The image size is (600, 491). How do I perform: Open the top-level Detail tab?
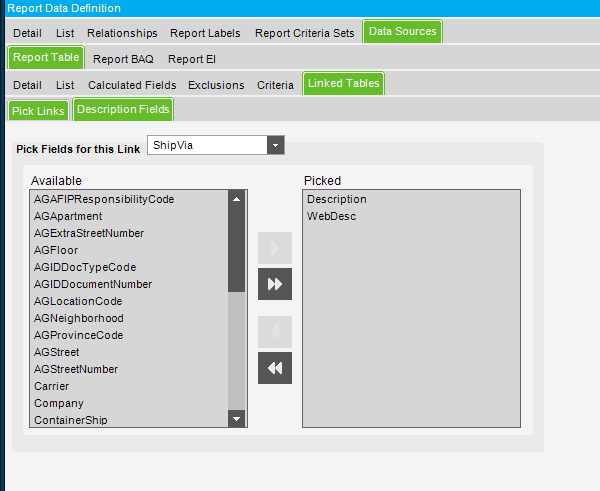[x=27, y=33]
